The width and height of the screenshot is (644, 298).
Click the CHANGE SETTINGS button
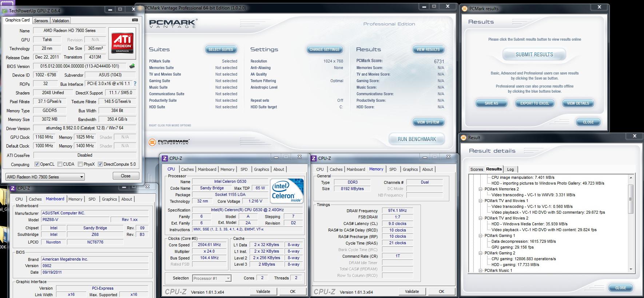click(x=325, y=49)
